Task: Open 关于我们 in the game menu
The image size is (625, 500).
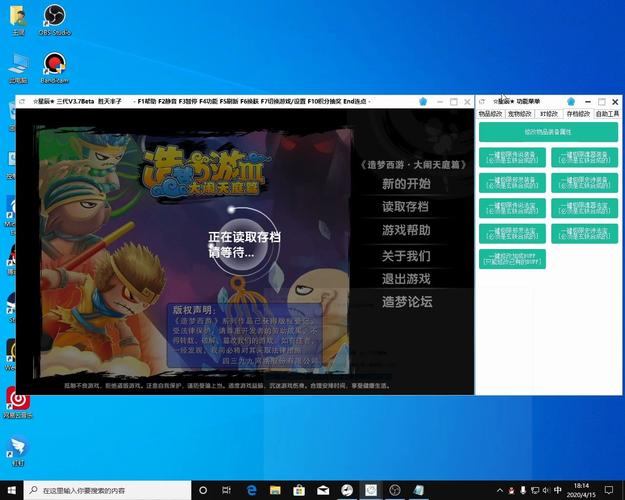Action: coord(406,256)
